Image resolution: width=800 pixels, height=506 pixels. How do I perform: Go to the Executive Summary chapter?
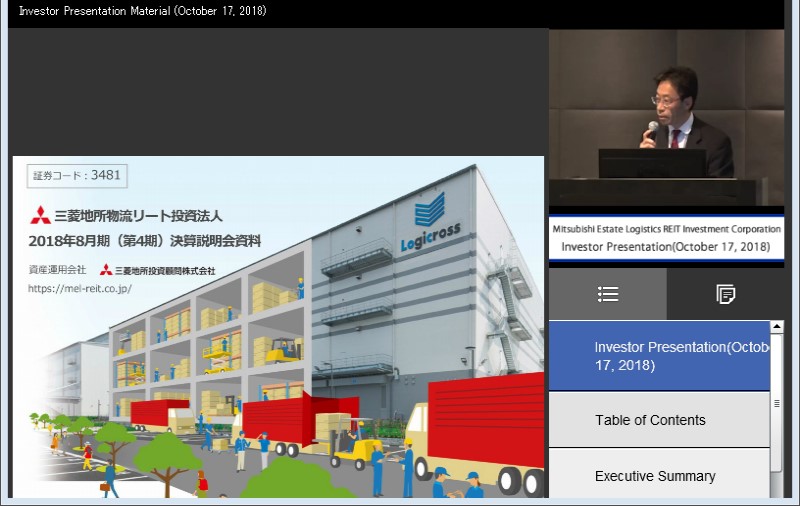click(659, 475)
